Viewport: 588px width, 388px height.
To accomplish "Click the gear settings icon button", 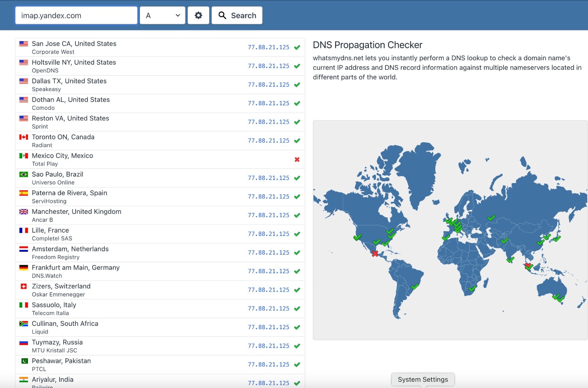I will point(198,15).
